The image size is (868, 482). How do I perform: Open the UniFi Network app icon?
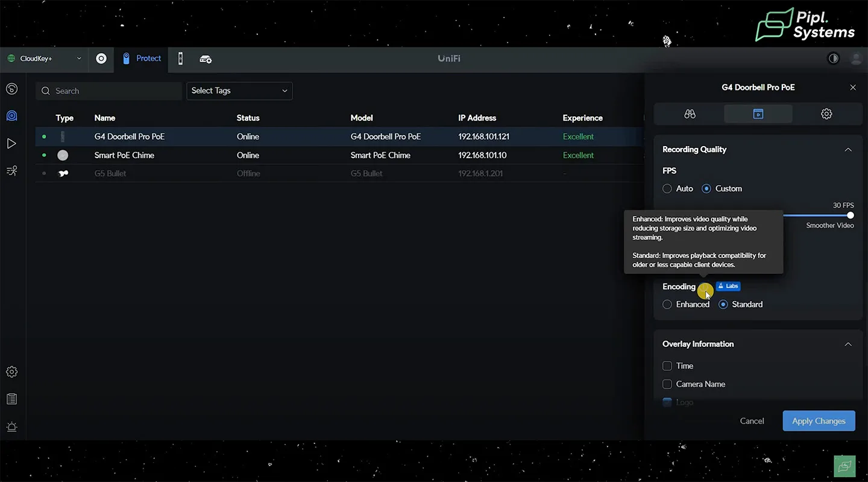coord(101,59)
